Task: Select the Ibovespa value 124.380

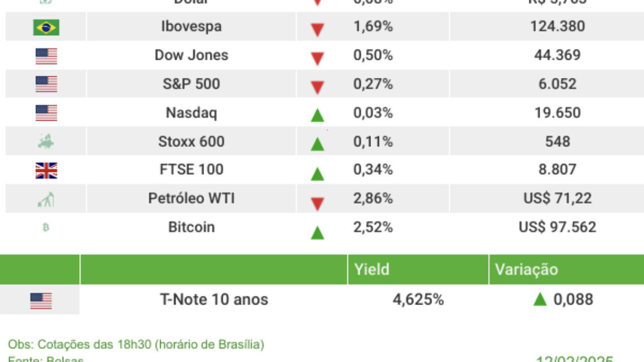Action: (x=557, y=26)
